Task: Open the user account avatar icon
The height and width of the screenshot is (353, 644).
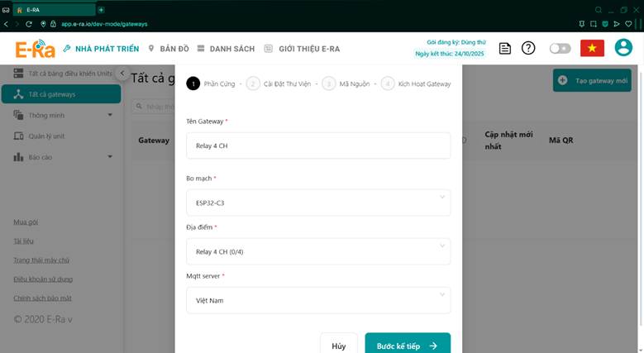Action: (x=623, y=48)
